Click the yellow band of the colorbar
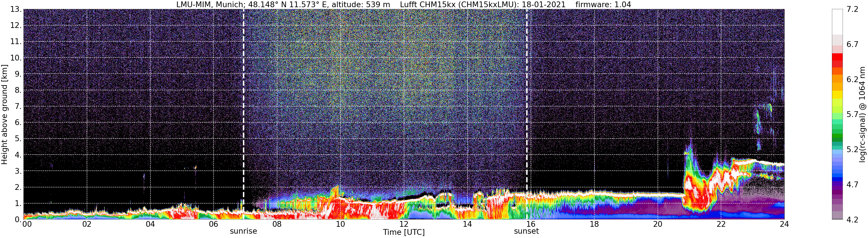Image resolution: width=868 pixels, height=238 pixels. click(837, 95)
